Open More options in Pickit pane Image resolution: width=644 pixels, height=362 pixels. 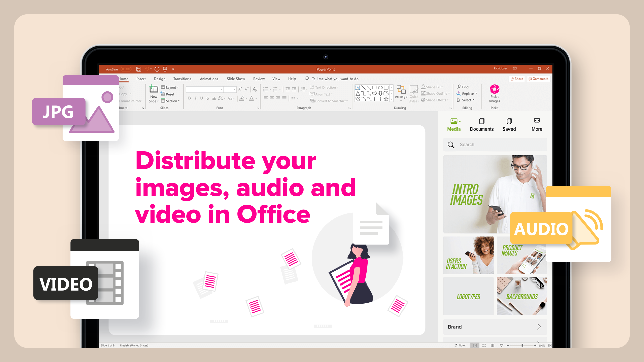click(537, 125)
